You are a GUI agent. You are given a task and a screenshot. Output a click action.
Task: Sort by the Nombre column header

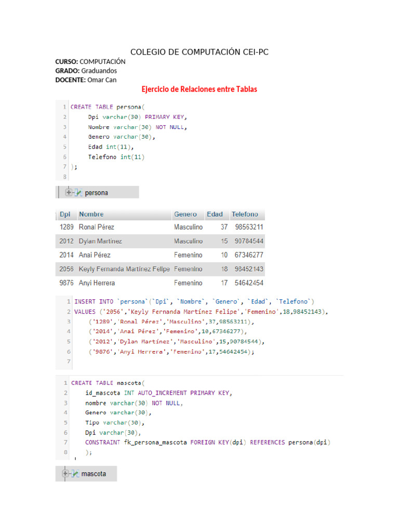(x=91, y=214)
